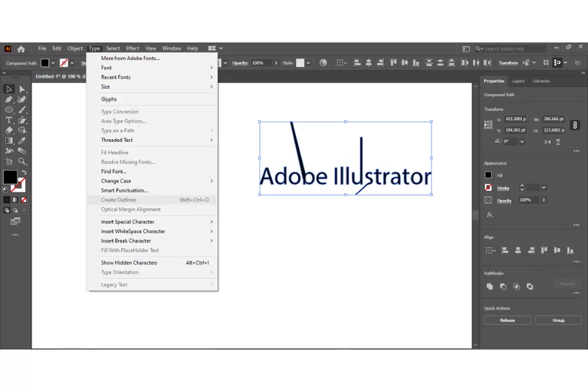The height and width of the screenshot is (392, 588).
Task: Open stroke color dropdown in control bar
Action: click(x=72, y=63)
